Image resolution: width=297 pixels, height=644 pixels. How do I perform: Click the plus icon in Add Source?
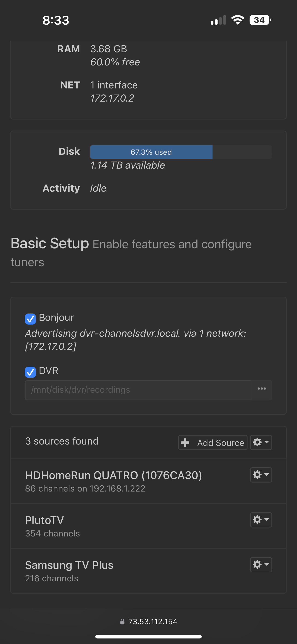tap(185, 442)
